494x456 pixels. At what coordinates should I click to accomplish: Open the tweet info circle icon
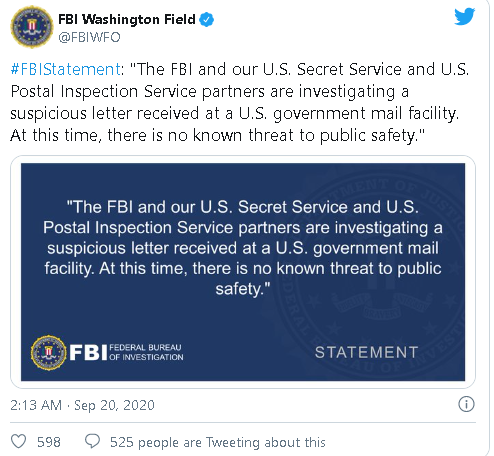[466, 404]
